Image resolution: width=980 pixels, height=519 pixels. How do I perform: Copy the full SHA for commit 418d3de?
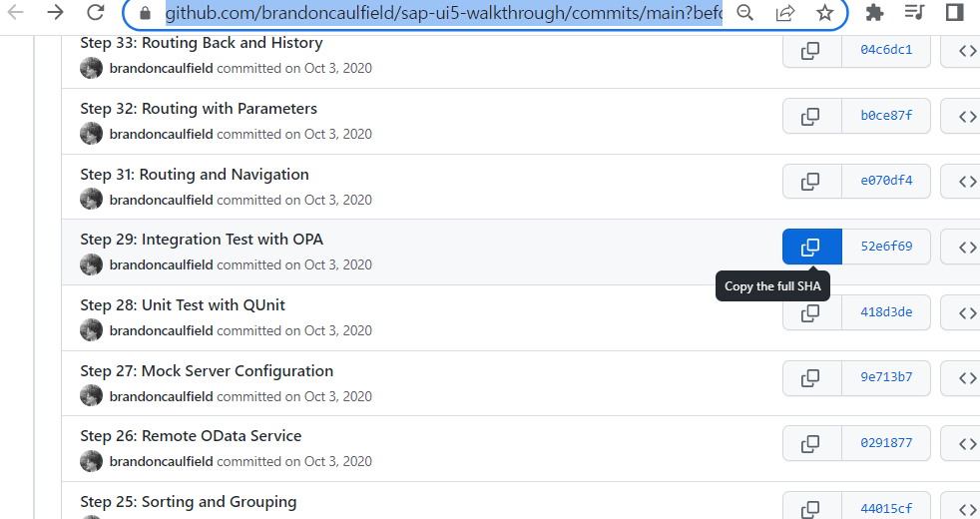pyautogui.click(x=812, y=312)
